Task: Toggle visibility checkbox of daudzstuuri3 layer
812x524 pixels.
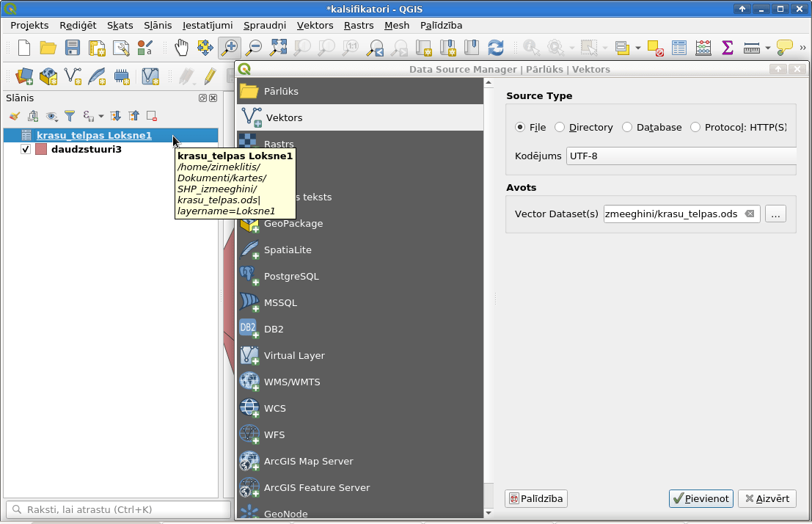Action: (26, 149)
